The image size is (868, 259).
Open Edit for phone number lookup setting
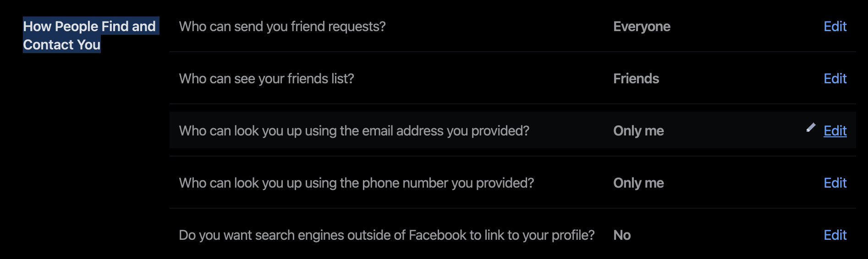(835, 183)
